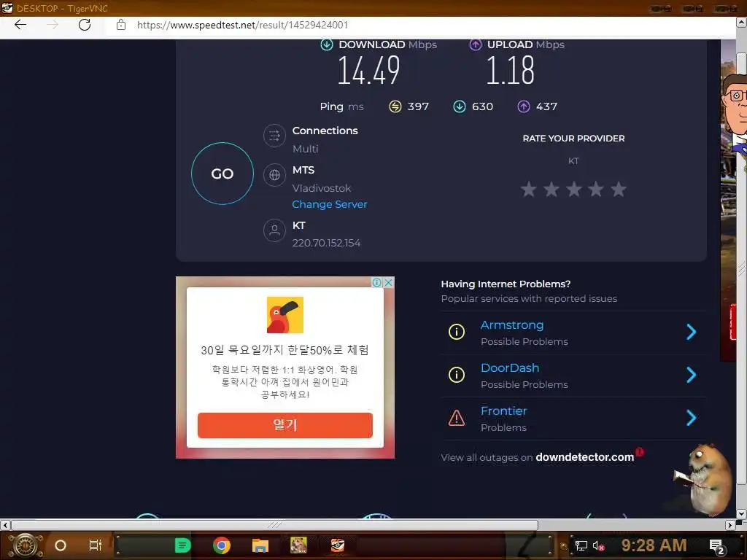Click DoorDash info circle icon
Screen dimensions: 747x560
pos(457,375)
